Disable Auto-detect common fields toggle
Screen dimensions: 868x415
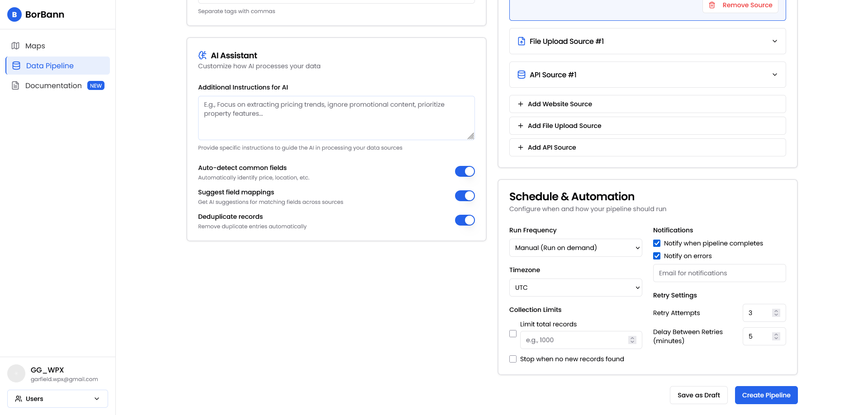(465, 171)
